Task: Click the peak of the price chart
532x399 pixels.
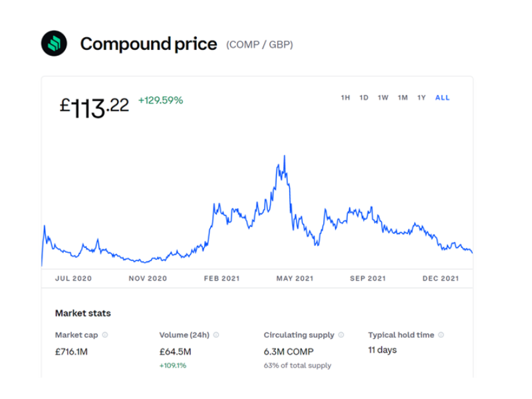Action: (285, 154)
